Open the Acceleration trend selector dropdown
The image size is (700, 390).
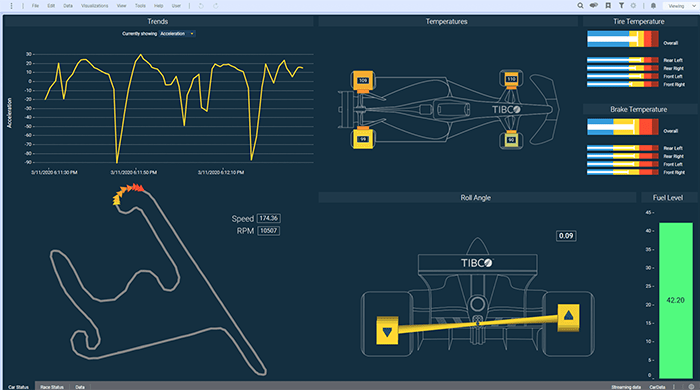(x=177, y=33)
